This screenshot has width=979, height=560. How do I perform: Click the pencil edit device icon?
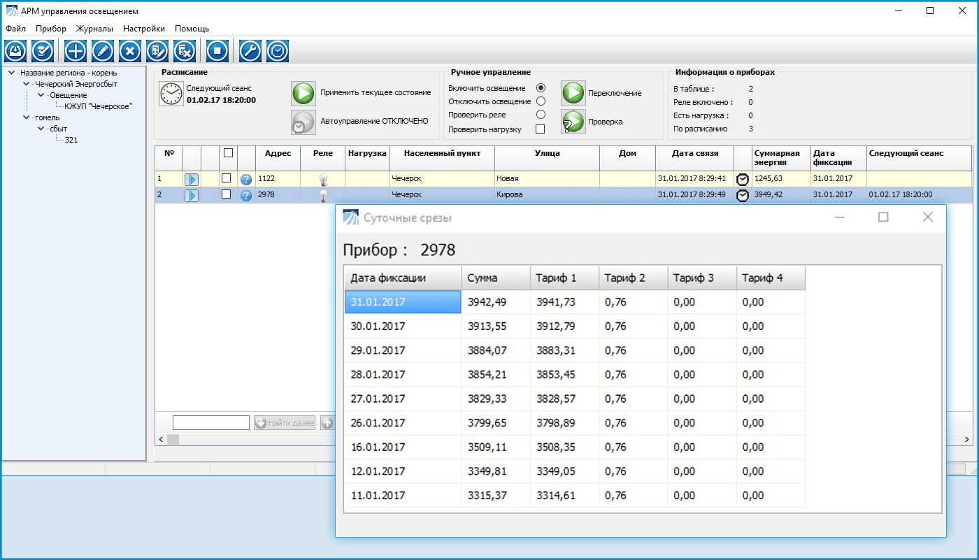[103, 51]
